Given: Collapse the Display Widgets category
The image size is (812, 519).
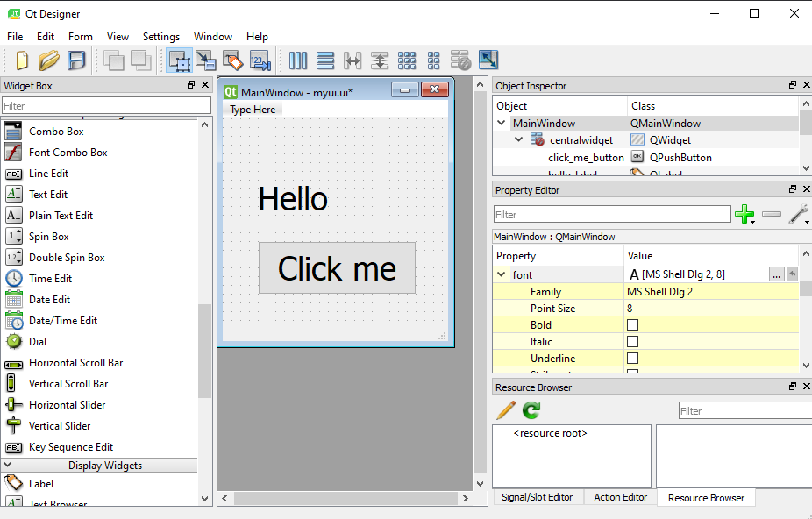Looking at the screenshot, I should coord(8,466).
